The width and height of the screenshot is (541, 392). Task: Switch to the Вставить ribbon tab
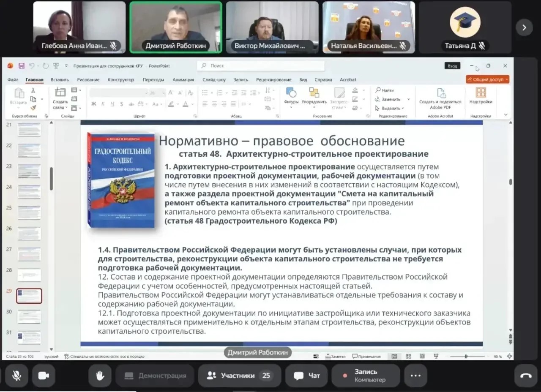[x=60, y=79]
